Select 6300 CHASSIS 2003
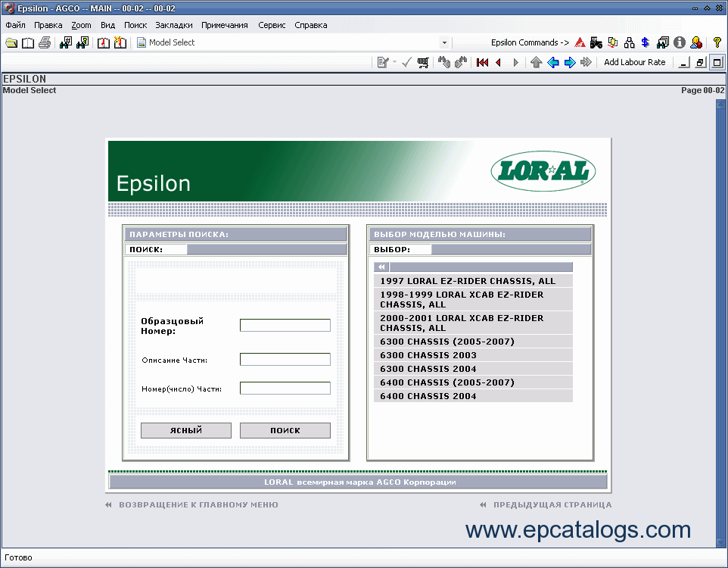 (x=473, y=355)
